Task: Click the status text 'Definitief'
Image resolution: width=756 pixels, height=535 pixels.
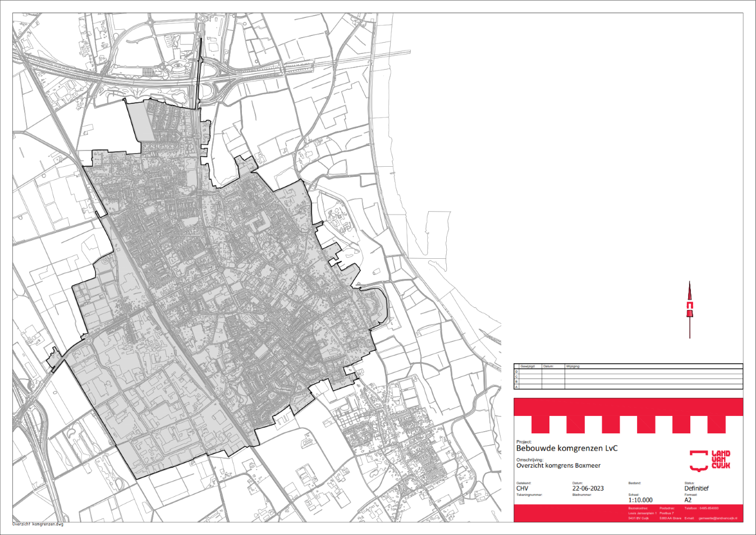Action: (x=697, y=488)
